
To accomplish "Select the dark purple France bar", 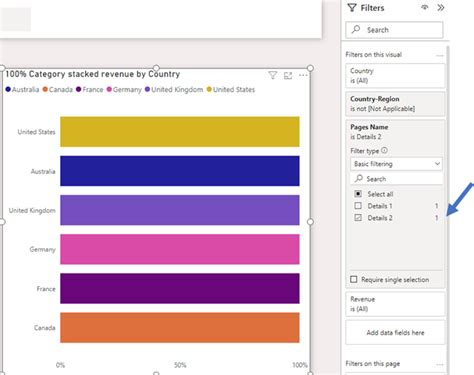I will [x=180, y=288].
